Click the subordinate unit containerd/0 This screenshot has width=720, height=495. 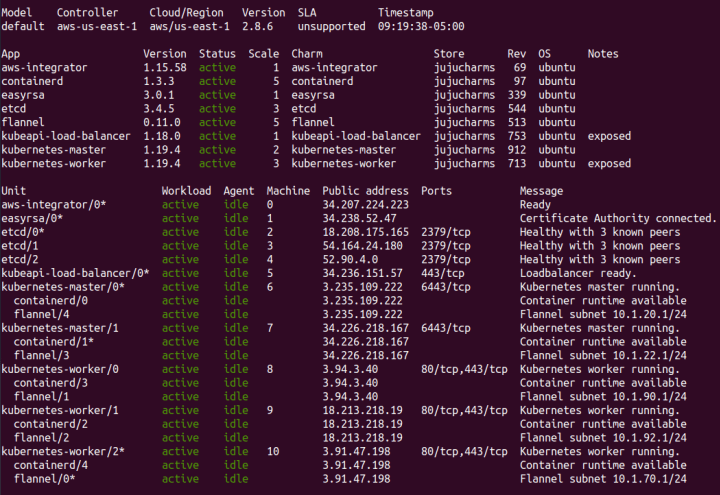click(51, 301)
